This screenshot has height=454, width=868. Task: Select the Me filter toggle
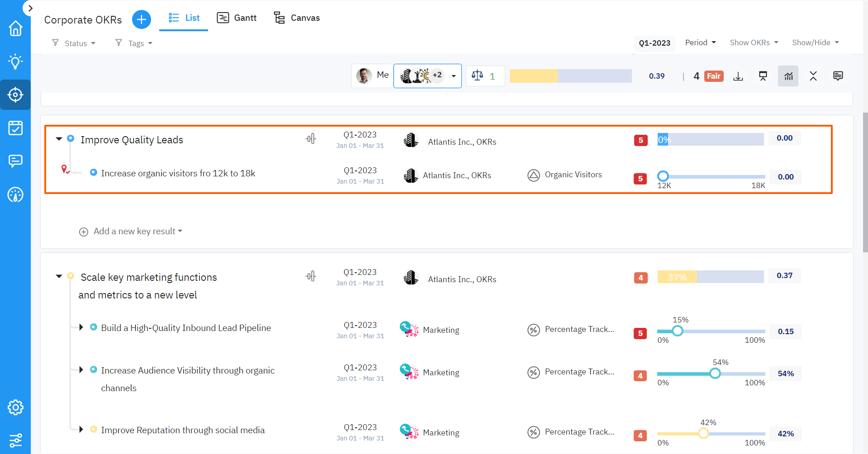372,76
